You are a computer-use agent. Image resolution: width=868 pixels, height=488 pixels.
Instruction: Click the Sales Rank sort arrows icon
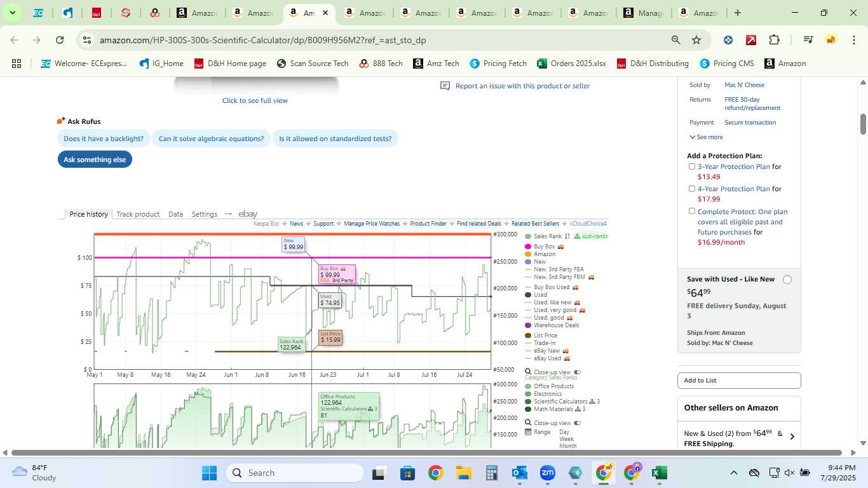(567, 236)
